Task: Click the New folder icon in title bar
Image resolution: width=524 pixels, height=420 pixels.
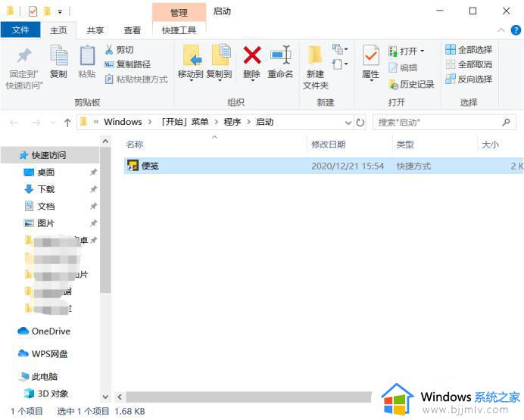Action: 47,11
